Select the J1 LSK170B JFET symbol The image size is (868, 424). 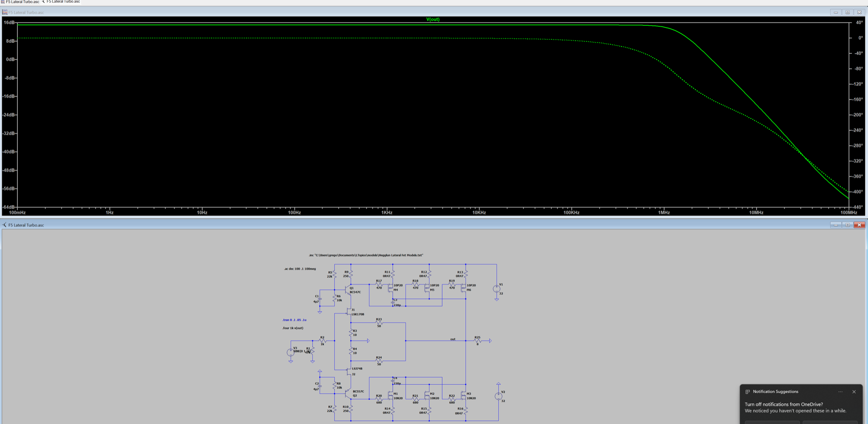[349, 312]
